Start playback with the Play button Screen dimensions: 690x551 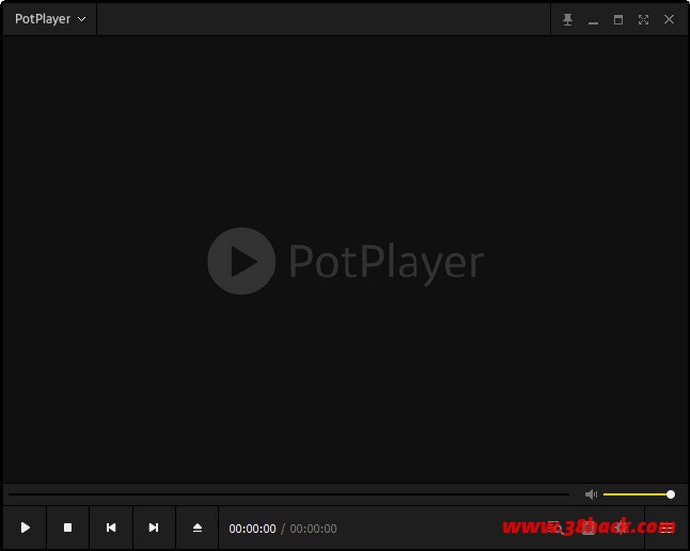tap(25, 527)
